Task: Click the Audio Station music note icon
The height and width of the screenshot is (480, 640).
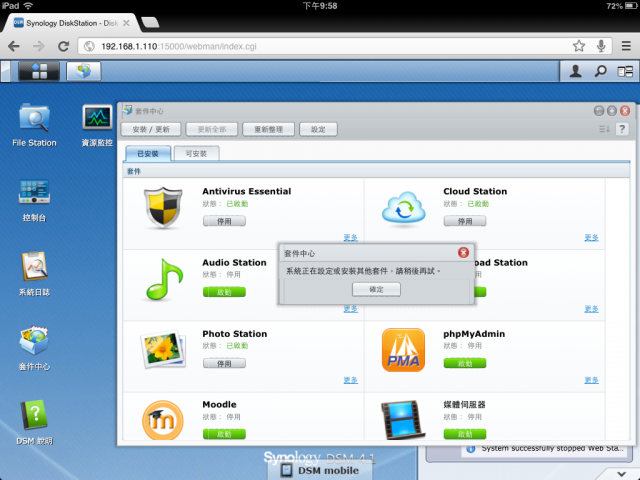Action: [164, 279]
